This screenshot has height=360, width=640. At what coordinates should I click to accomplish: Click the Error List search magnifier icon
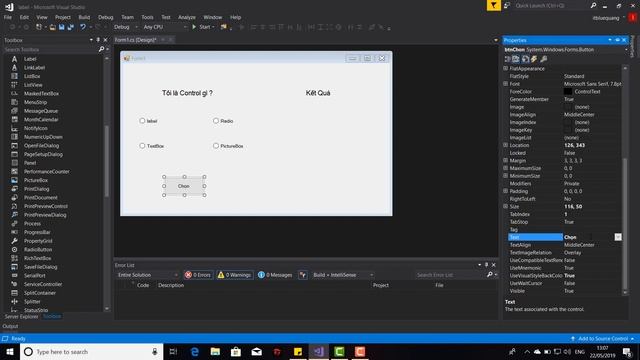(x=489, y=275)
